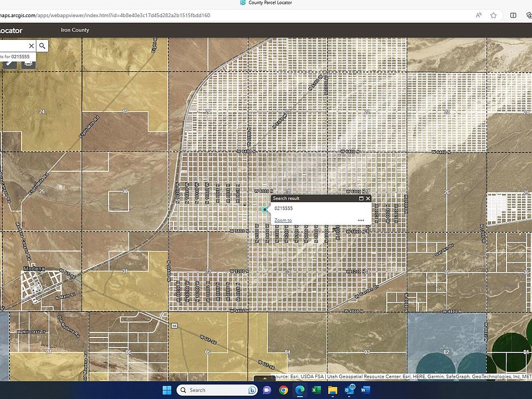The width and height of the screenshot is (532, 399).
Task: Launch Google Chrome from taskbar
Action: 283,390
